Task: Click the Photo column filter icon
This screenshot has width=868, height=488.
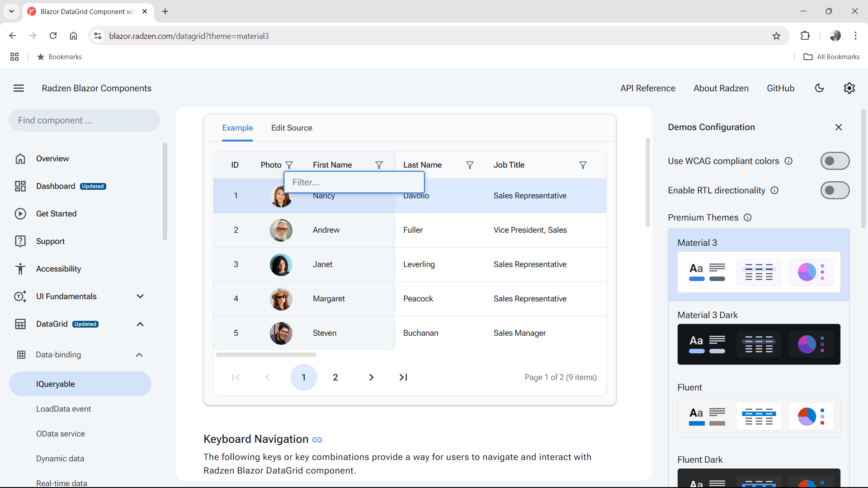Action: (x=289, y=165)
